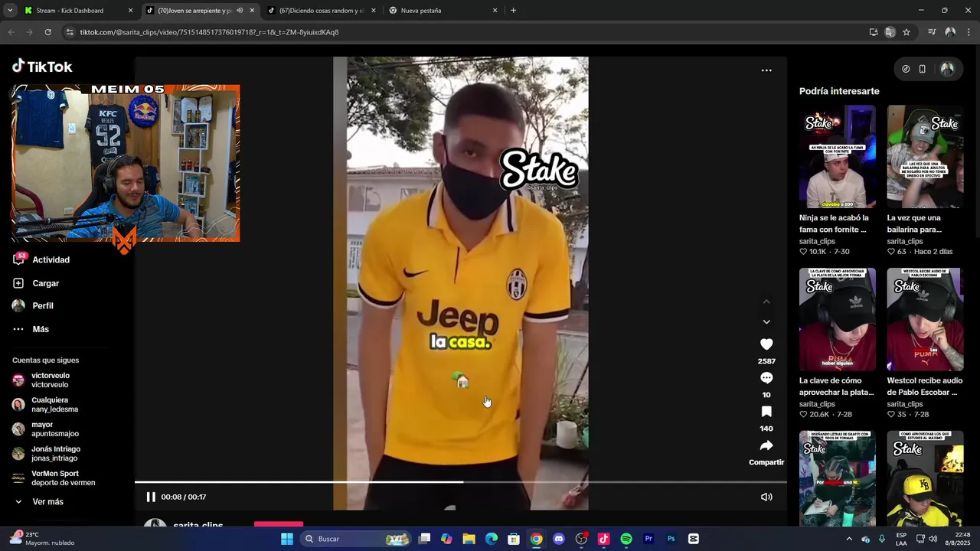Click the TikTok logo home link
This screenshot has width=980, height=551.
[x=42, y=67]
